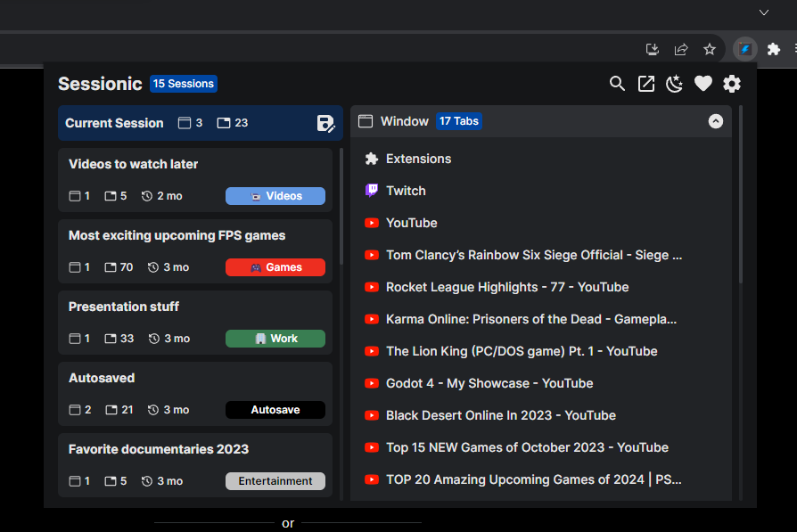The width and height of the screenshot is (797, 532).
Task: Click the 70 tab count of FPS games
Action: coord(119,267)
